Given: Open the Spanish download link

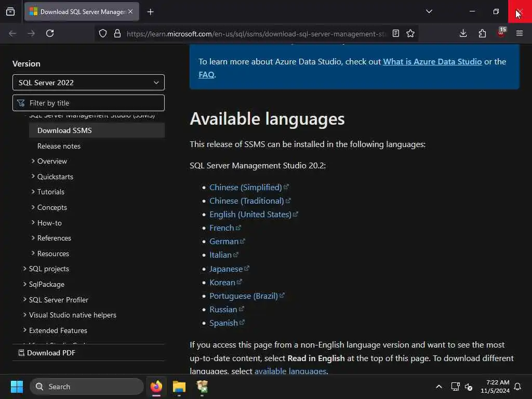Looking at the screenshot, I should click(227, 323).
